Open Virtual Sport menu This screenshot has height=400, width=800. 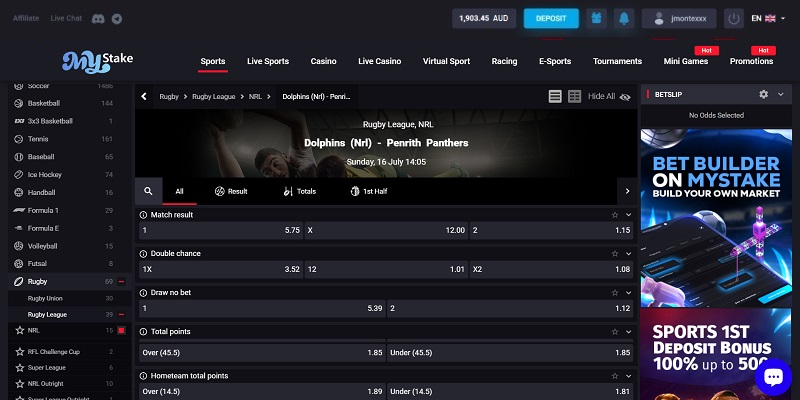446,61
